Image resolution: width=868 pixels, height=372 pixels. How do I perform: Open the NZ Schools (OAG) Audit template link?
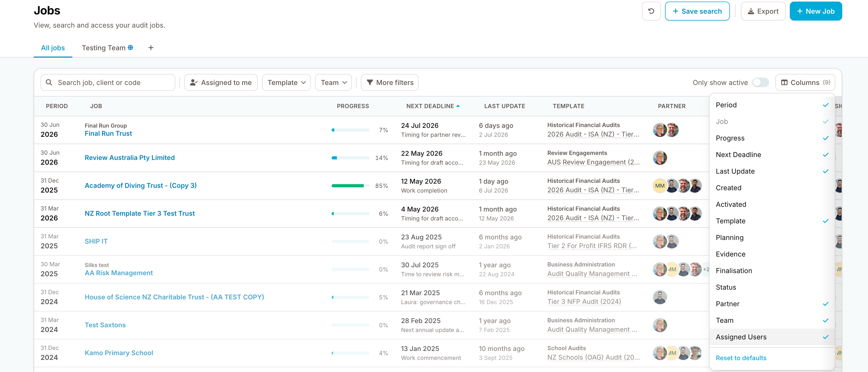click(593, 357)
